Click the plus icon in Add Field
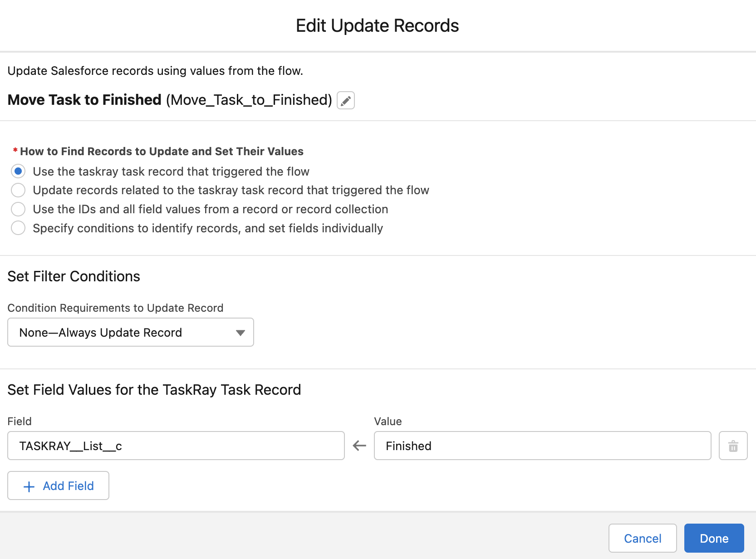Viewport: 756px width, 559px height. tap(29, 486)
